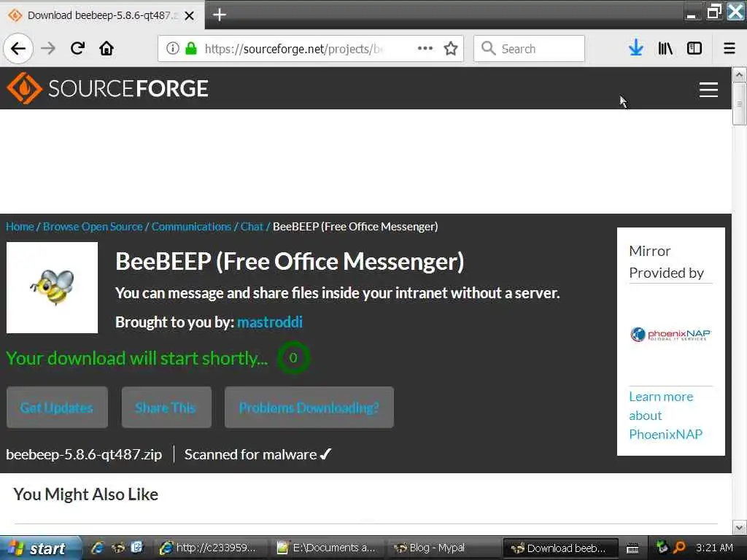Open the browser home page icon
This screenshot has width=747, height=560.
click(x=107, y=48)
